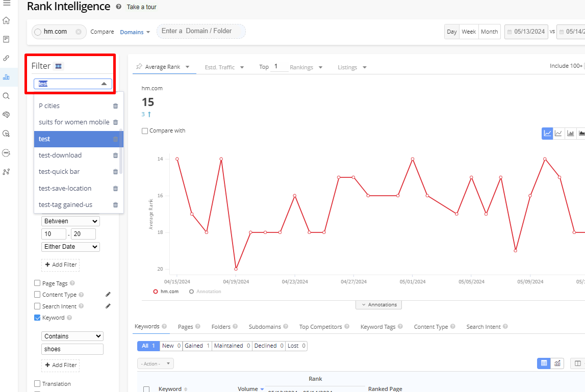Delete the 'P cities' saved filter

pos(115,106)
